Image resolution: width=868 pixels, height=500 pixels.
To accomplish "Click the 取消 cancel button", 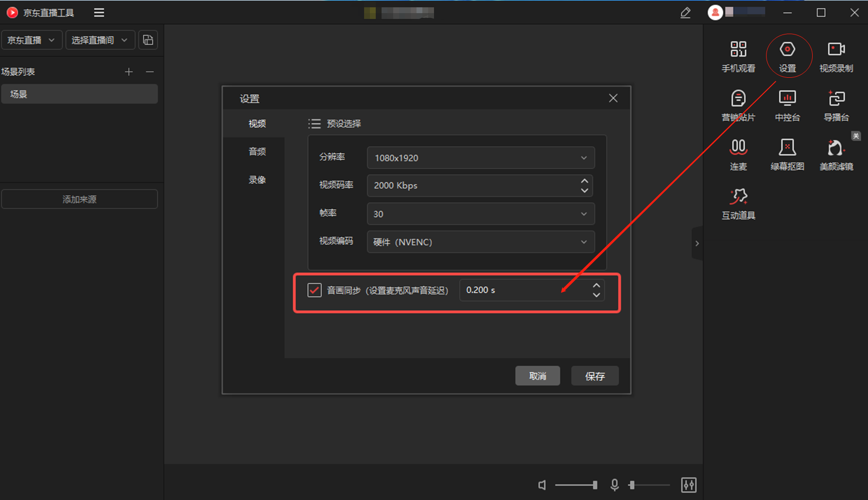I will coord(537,376).
